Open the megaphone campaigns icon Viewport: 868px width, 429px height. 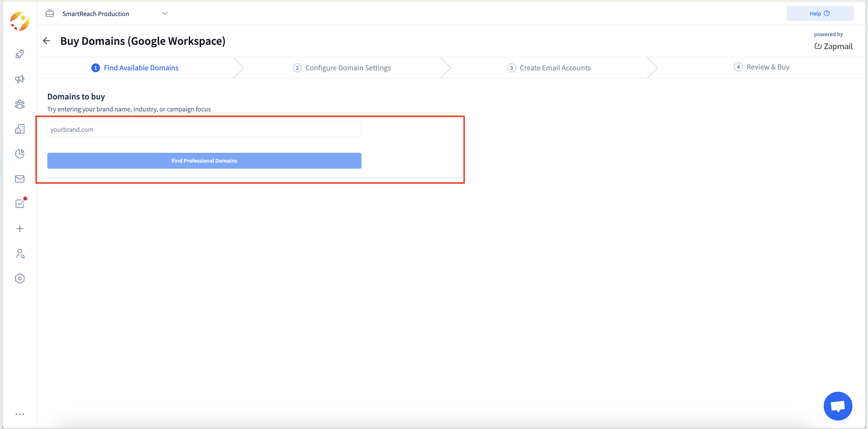pyautogui.click(x=19, y=79)
